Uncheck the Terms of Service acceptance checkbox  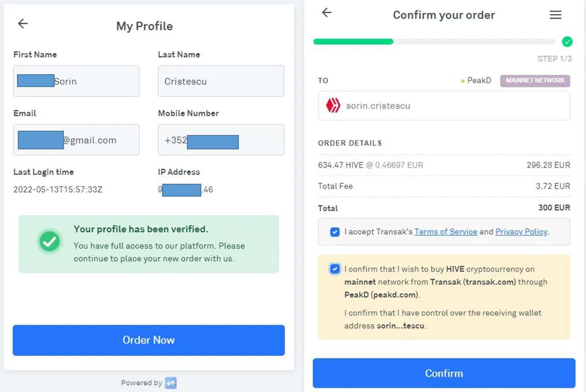pyautogui.click(x=335, y=232)
